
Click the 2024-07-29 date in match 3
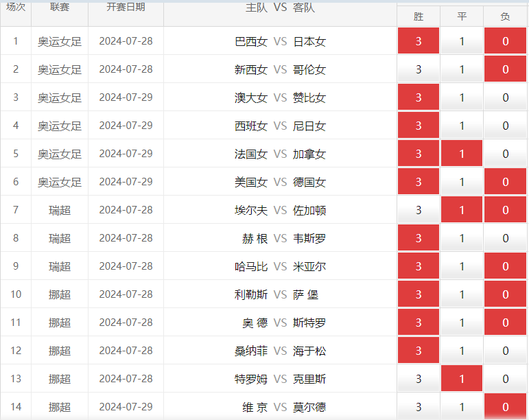126,97
